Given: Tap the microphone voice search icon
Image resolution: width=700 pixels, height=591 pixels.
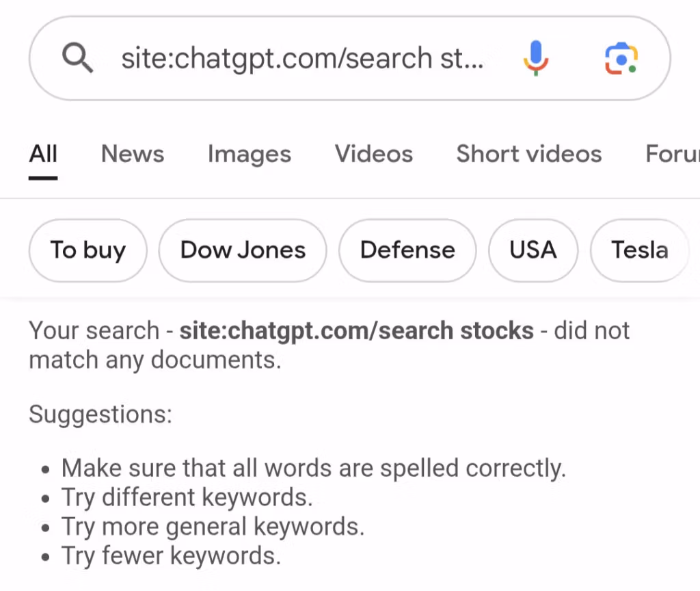Looking at the screenshot, I should 537,57.
